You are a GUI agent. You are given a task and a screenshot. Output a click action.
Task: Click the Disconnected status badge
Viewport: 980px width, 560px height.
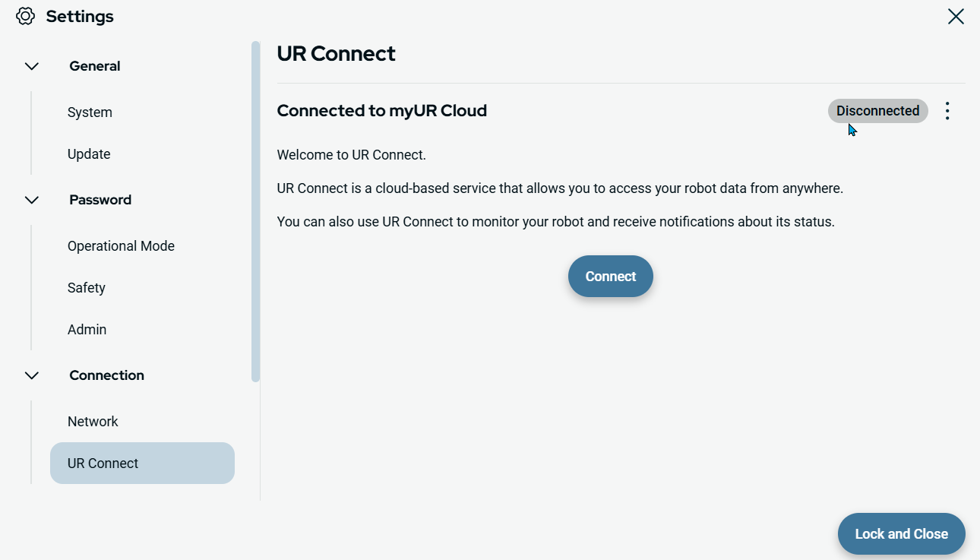coord(877,111)
